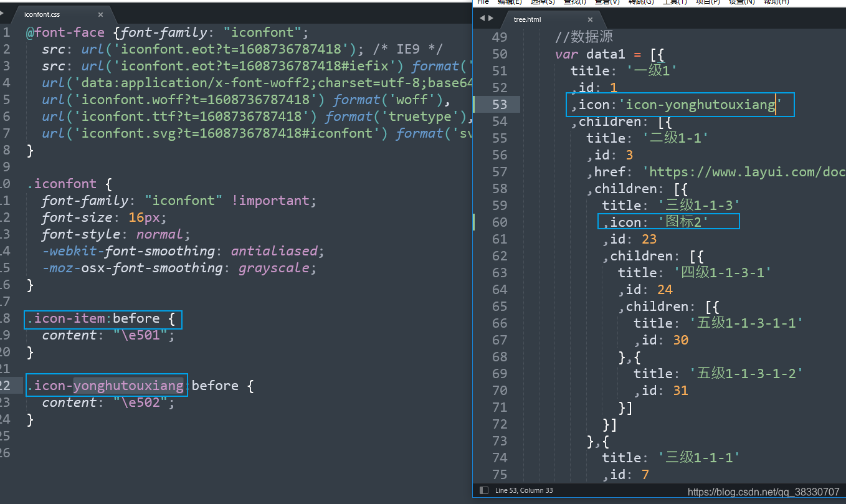The width and height of the screenshot is (846, 504).
Task: Open the 项目(P) menu
Action: coord(708,2)
